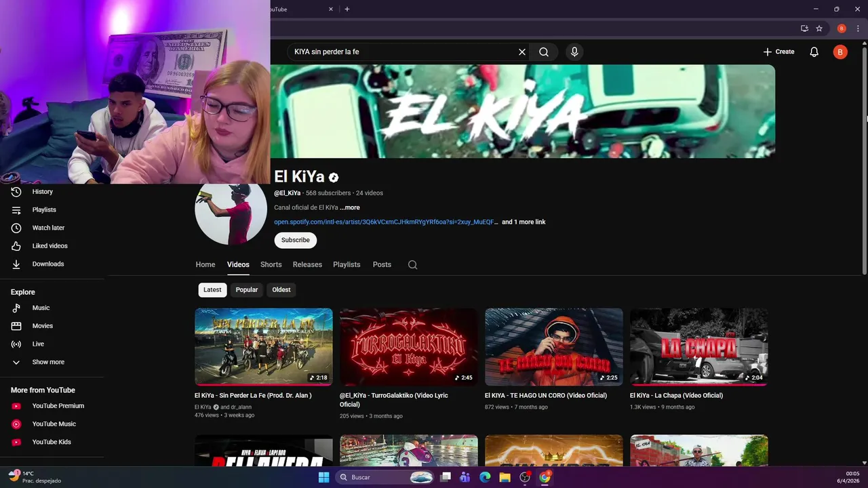Select the Videos tab
The width and height of the screenshot is (868, 488).
click(238, 264)
